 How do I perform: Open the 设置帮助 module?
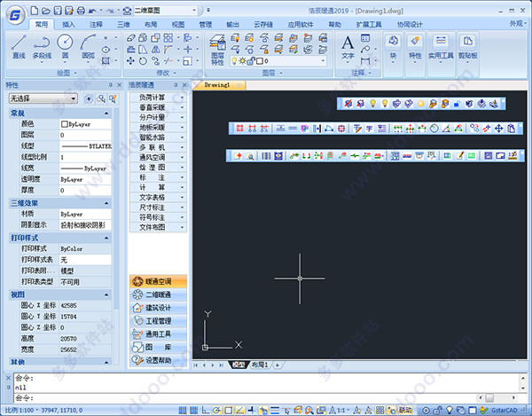pyautogui.click(x=158, y=360)
